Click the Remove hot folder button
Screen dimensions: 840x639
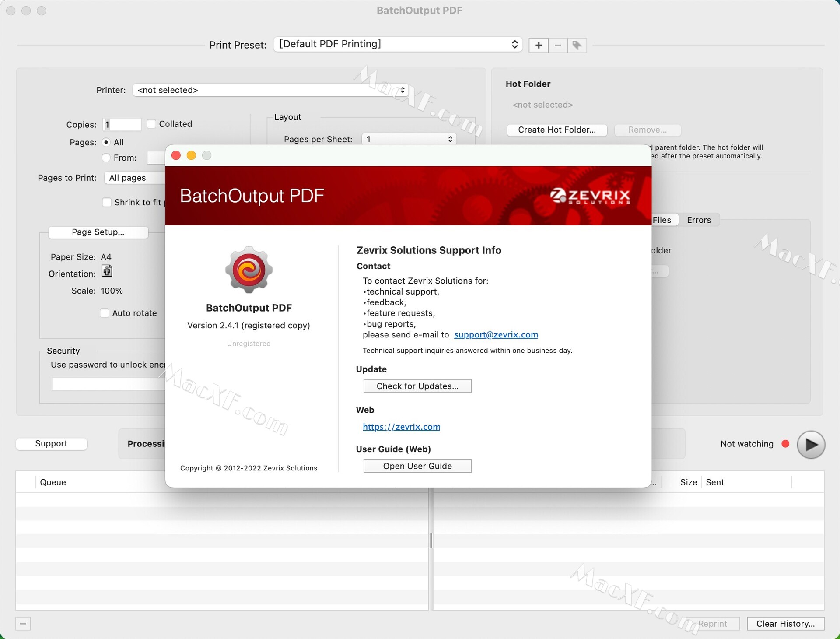(x=647, y=130)
